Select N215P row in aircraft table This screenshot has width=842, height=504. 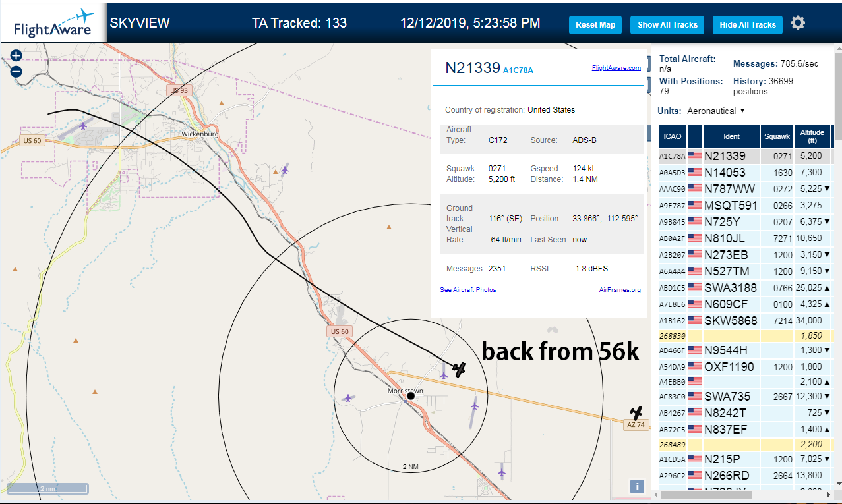(745, 459)
